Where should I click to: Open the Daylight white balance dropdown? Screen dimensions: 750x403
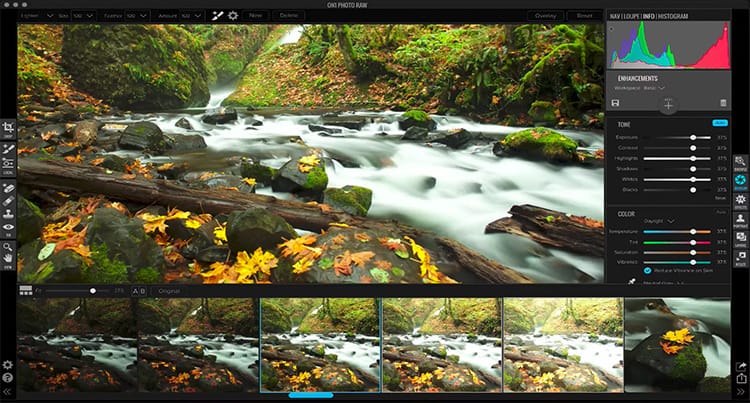coord(658,220)
